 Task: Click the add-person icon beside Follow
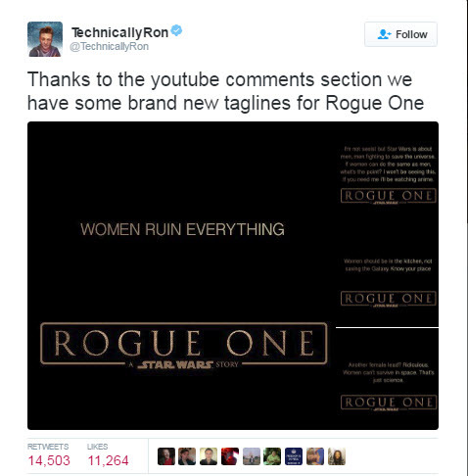click(384, 34)
